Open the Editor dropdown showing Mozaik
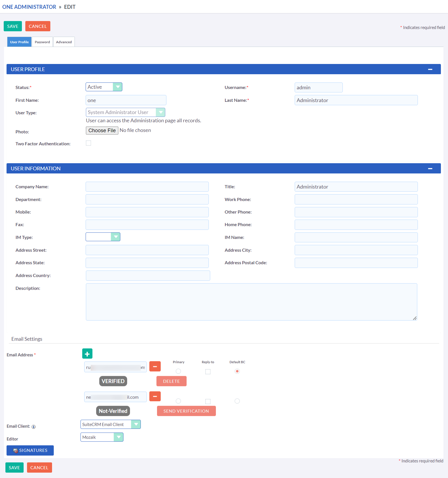This screenshot has width=448, height=478. point(102,437)
